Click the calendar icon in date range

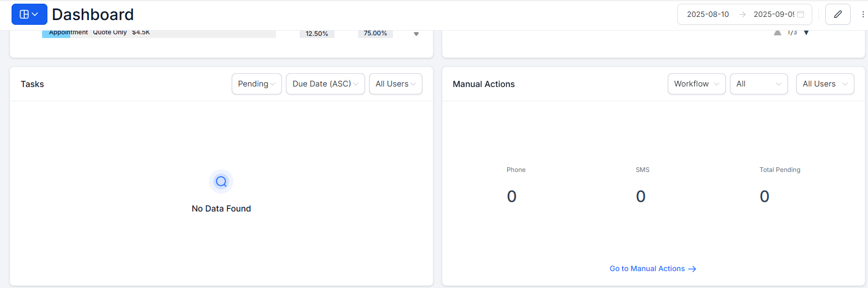pyautogui.click(x=801, y=14)
